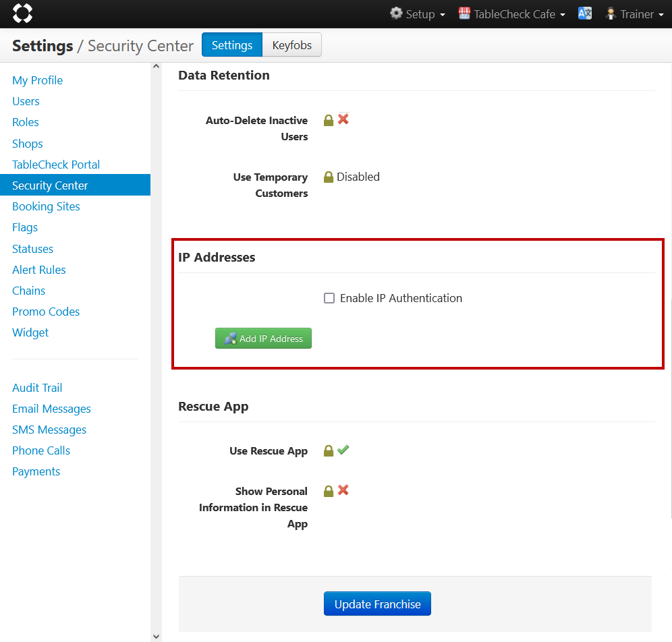Viewport: 672px width, 642px height.
Task: Go to Flags settings
Action: (25, 227)
